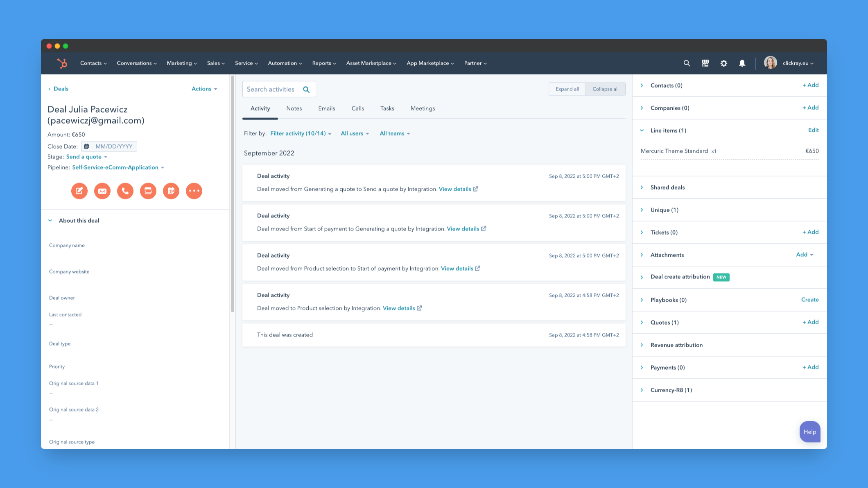
Task: Compose an email via the envelope icon
Action: click(x=102, y=191)
